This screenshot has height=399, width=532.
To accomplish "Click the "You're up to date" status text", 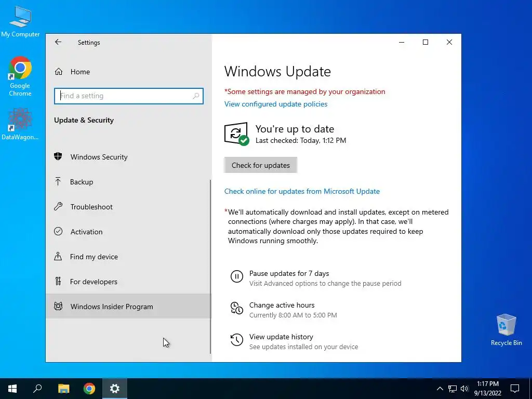I will 295,129.
